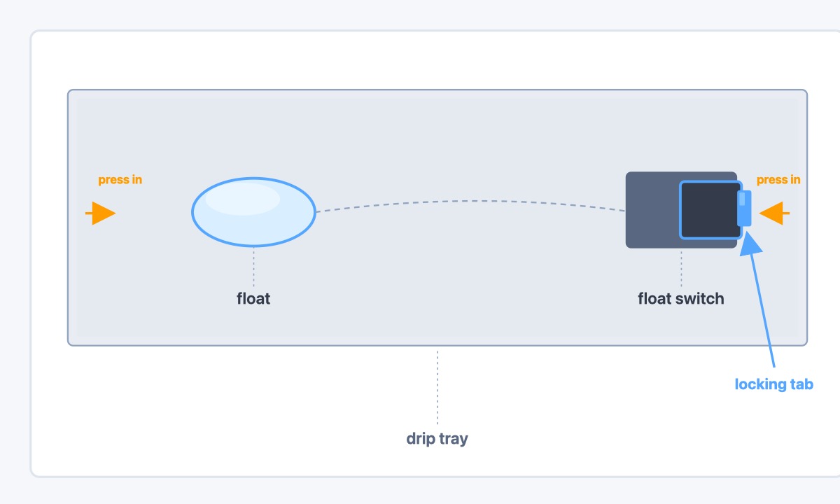Click the dotted leader line above drip tray
Image resolution: width=840 pixels, height=504 pixels.
pyautogui.click(x=437, y=387)
